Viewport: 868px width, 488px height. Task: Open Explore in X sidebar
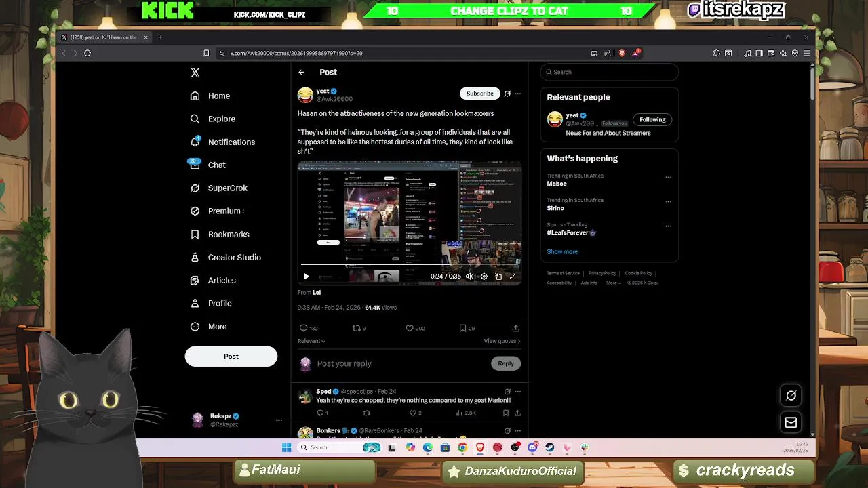tap(212, 119)
